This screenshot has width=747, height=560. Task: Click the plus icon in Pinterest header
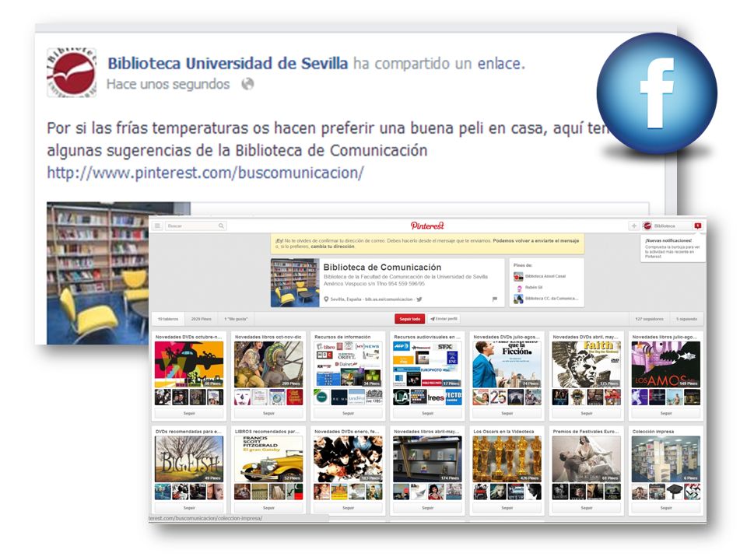[633, 226]
